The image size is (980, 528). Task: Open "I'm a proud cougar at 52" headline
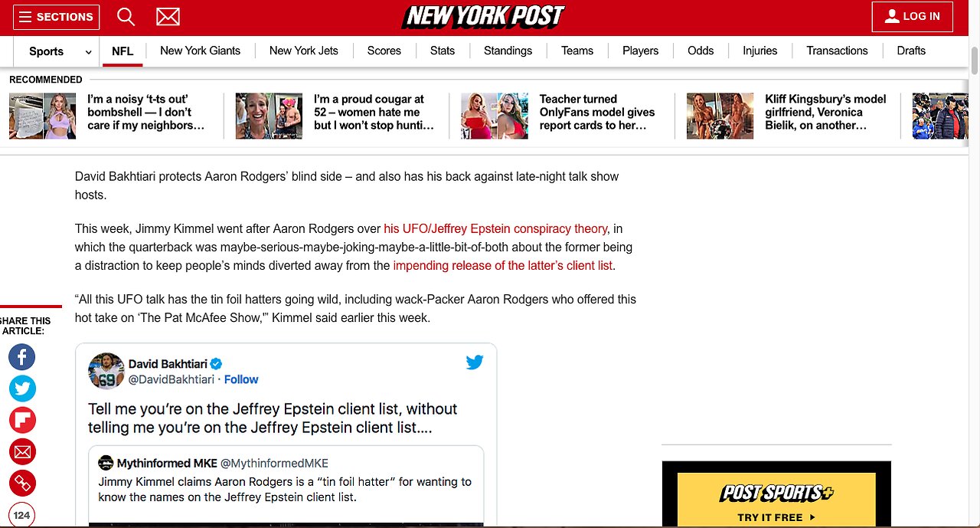coord(374,112)
